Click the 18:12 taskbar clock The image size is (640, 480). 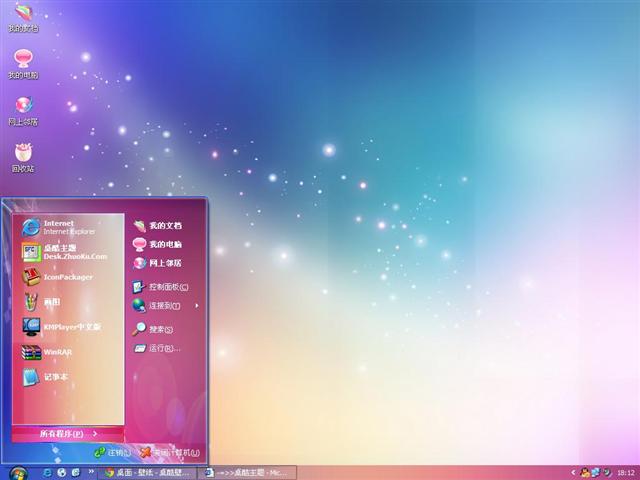pos(626,473)
